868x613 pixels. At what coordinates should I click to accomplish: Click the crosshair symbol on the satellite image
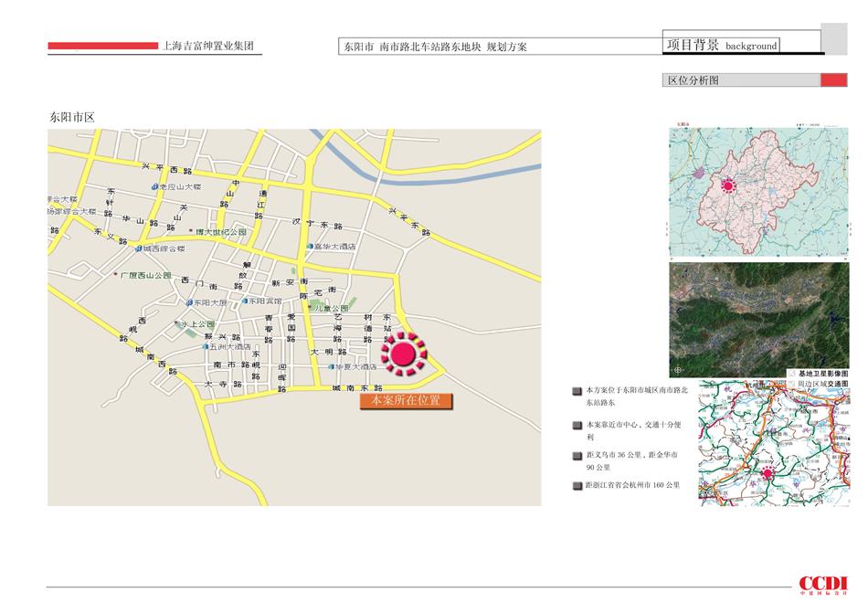point(678,370)
